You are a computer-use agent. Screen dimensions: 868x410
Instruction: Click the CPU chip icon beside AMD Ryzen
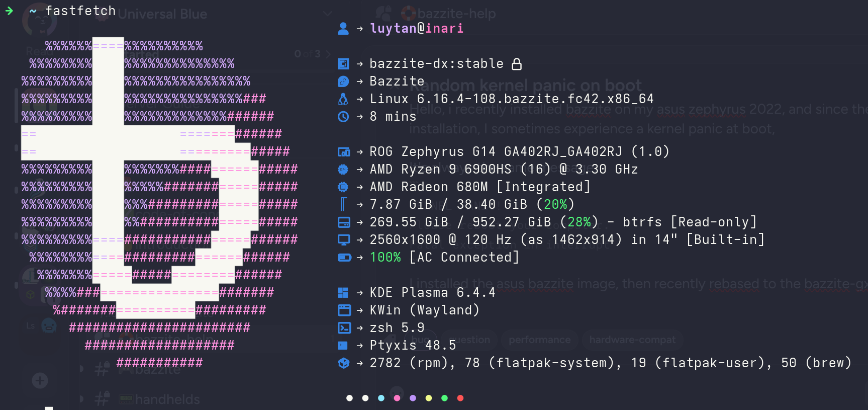[x=343, y=170]
